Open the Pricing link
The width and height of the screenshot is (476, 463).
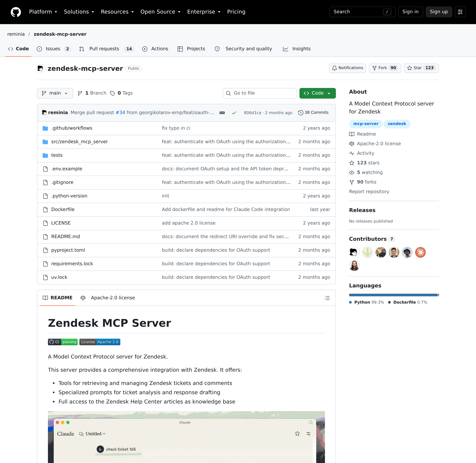pyautogui.click(x=236, y=12)
